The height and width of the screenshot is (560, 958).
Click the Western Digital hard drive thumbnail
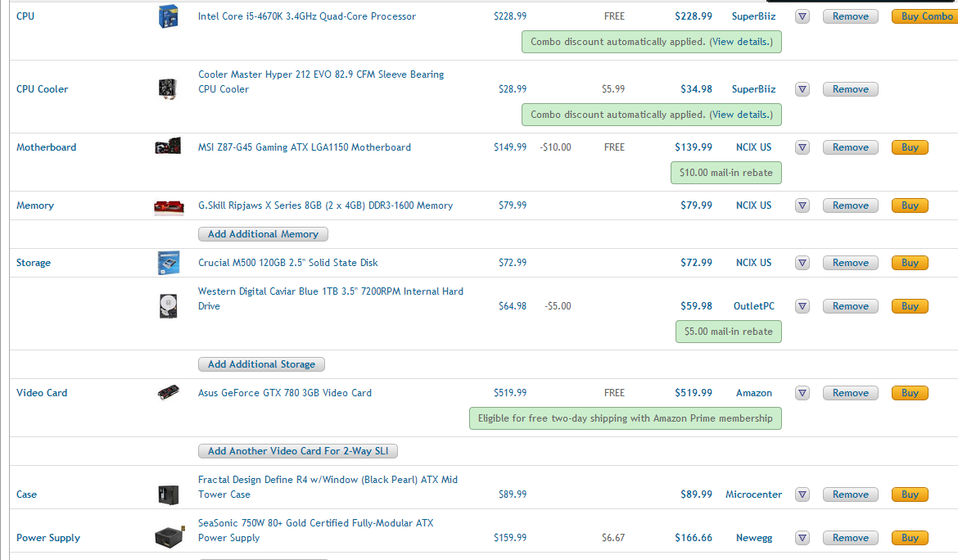[168, 306]
